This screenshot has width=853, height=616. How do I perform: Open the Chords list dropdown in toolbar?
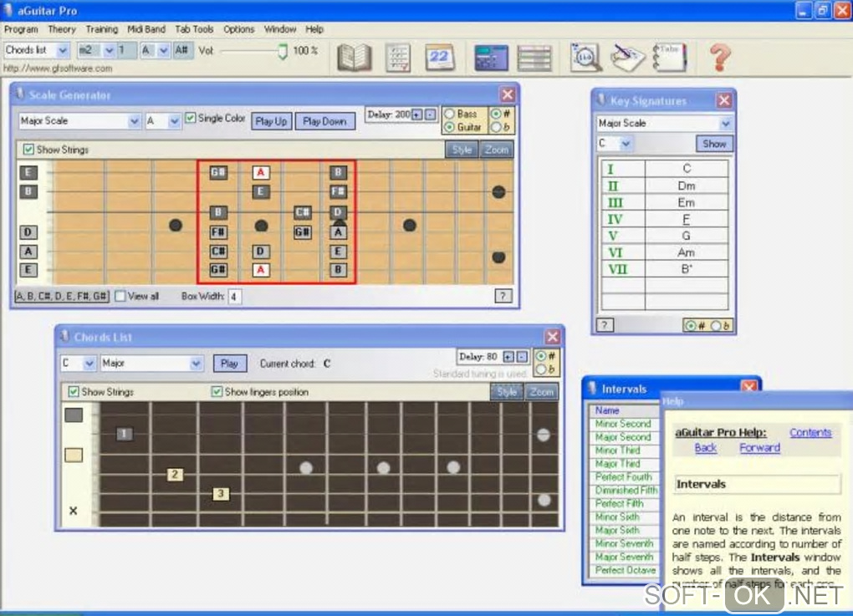[x=63, y=50]
